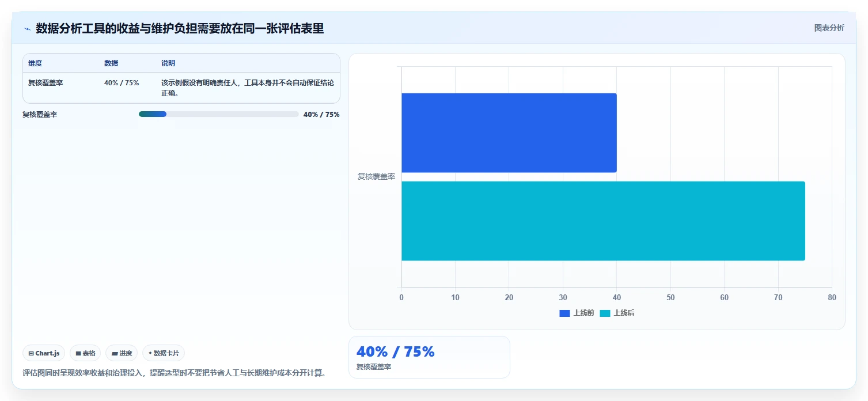
Task: Click the 复核覆盖率 chart axis label
Action: (x=376, y=177)
